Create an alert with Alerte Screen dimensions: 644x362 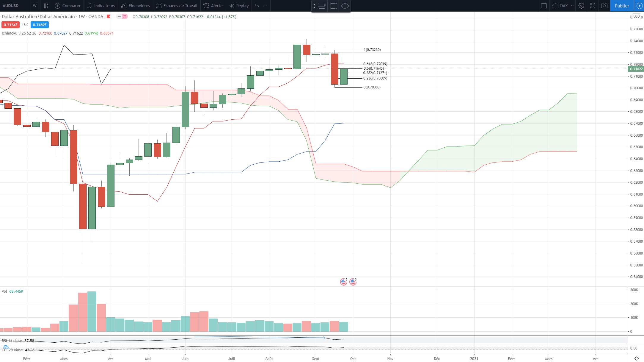point(213,6)
